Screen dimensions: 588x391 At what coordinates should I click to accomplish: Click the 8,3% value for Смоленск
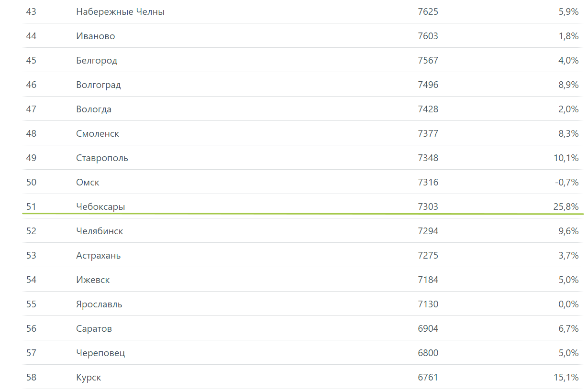(568, 134)
